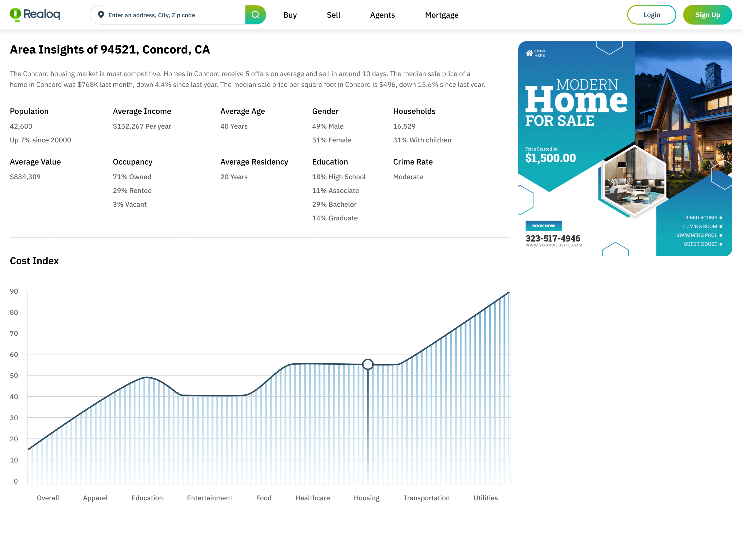Open the Buy menu

pyautogui.click(x=290, y=15)
